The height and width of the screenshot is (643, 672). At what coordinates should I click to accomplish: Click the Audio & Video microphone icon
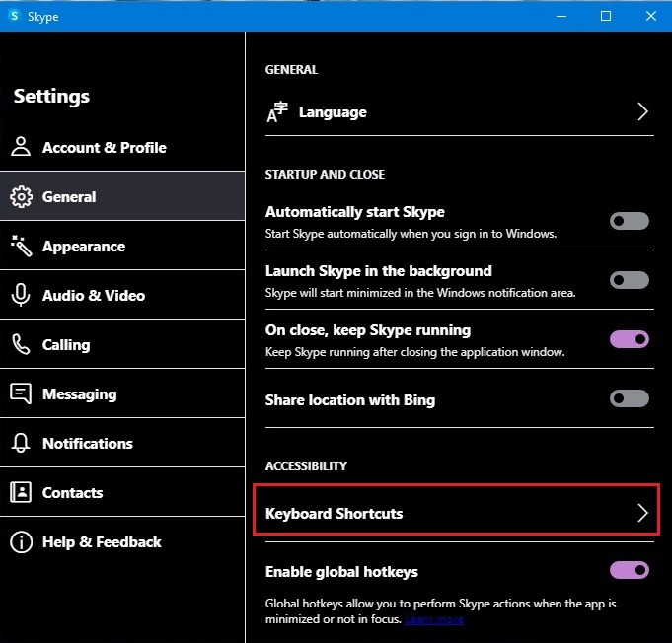point(21,295)
